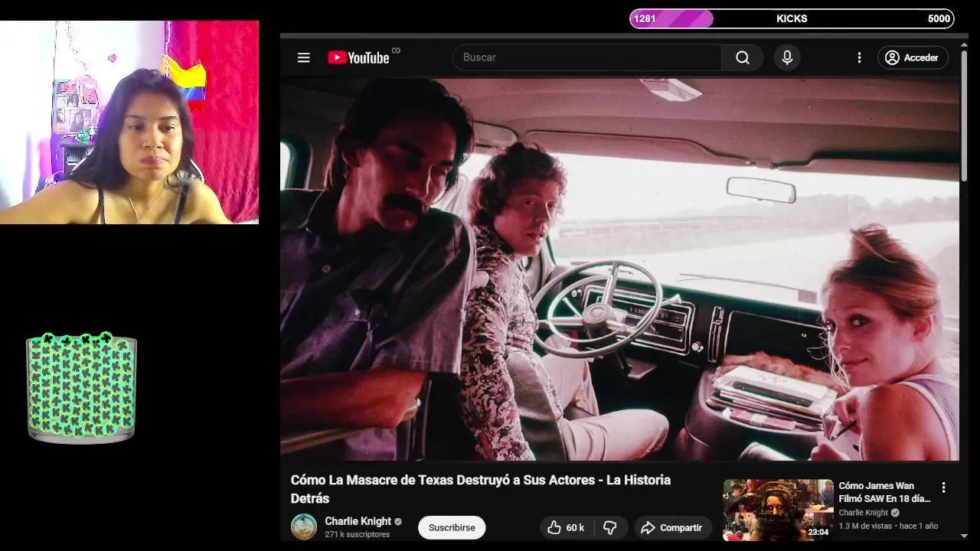Open the Charlie Knight channel name link
Image resolution: width=980 pixels, height=551 pixels.
[358, 521]
